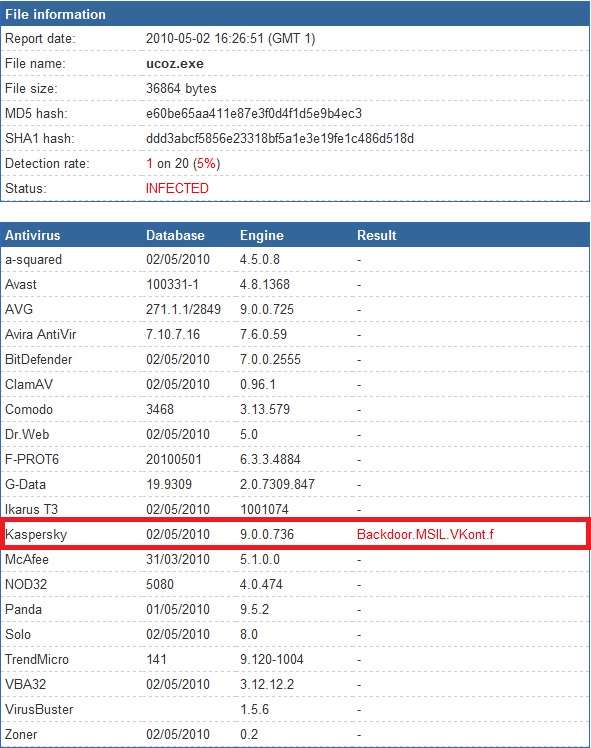Click the BitDefender antivirus row

[x=295, y=359]
